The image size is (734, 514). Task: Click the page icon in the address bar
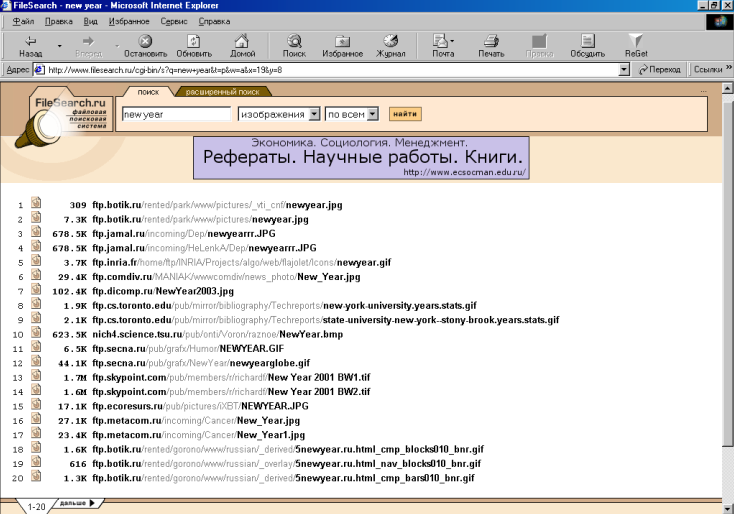pyautogui.click(x=40, y=70)
